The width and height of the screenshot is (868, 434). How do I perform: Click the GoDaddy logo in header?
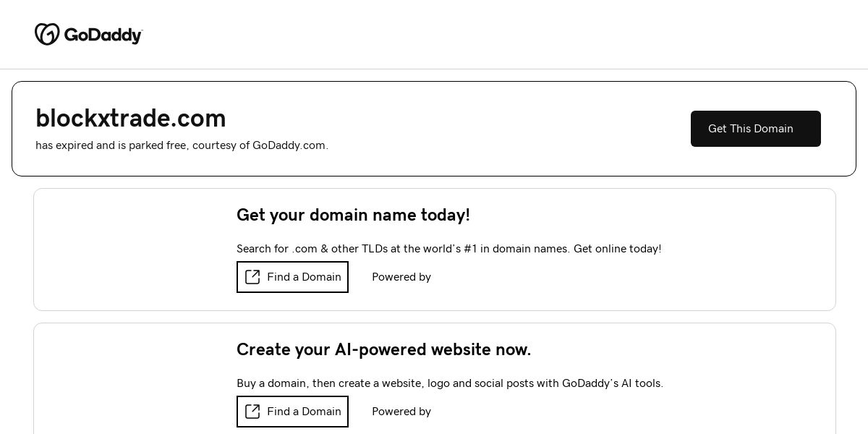tap(88, 34)
